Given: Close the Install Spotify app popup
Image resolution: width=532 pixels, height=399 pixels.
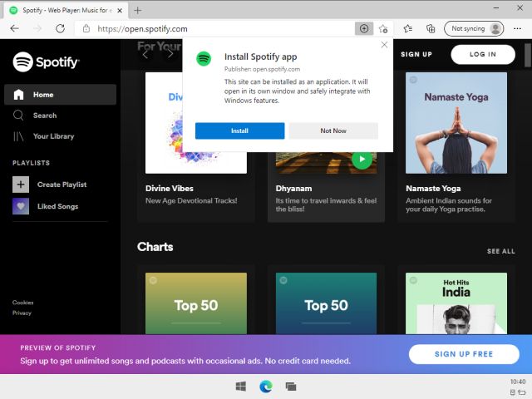Looking at the screenshot, I should 384,45.
